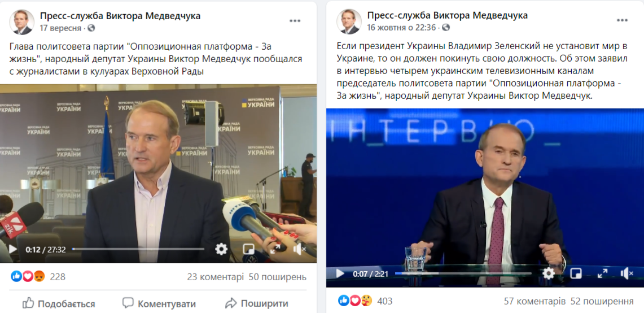Like the left post with Подобається
Screen dimensions: 644x313
pyautogui.click(x=58, y=304)
